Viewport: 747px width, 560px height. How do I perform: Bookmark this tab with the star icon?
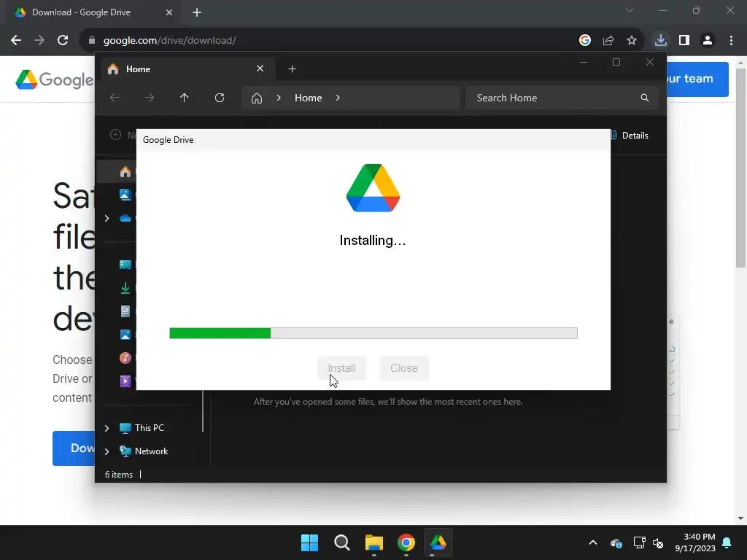[631, 41]
